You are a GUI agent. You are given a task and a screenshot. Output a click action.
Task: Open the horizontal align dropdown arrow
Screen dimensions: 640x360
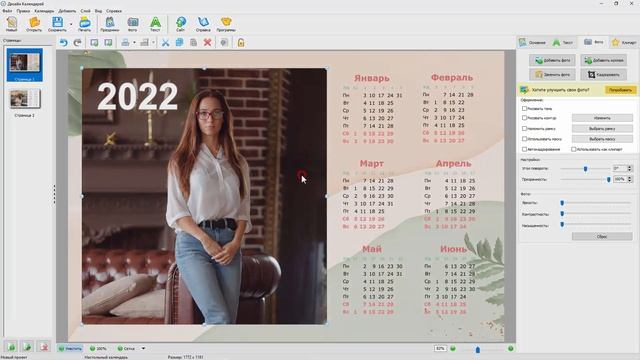[x=134, y=42]
